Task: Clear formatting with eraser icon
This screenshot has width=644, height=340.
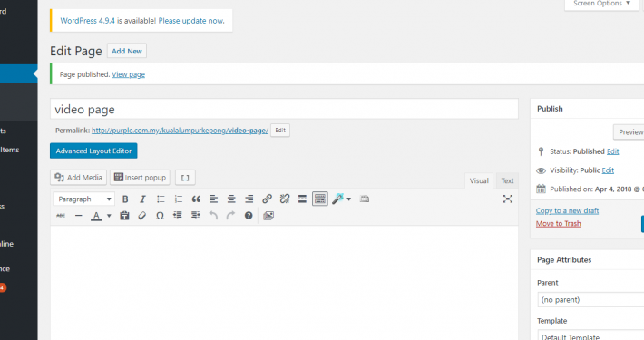Action: pos(142,216)
